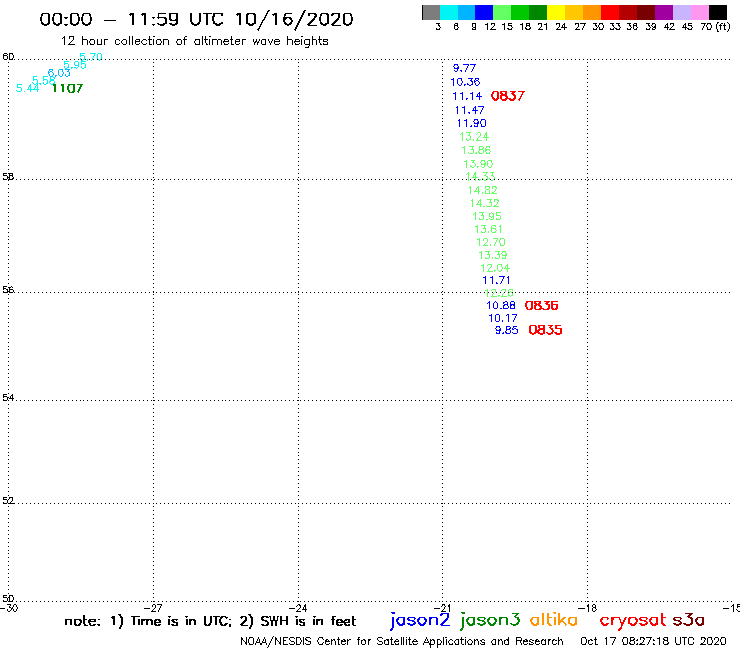Select the jason2 satellite label
Screen dimensions: 740x650
point(420,620)
